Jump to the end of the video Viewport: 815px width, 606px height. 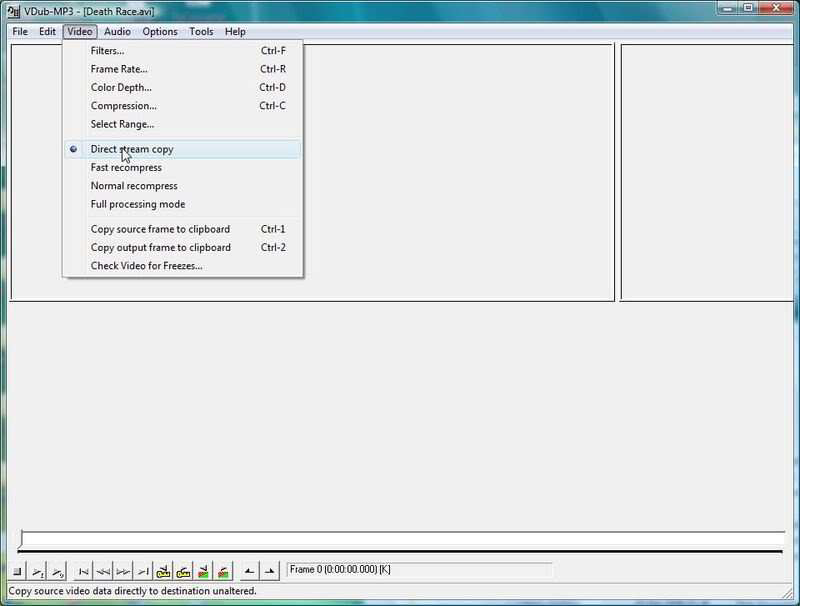143,572
